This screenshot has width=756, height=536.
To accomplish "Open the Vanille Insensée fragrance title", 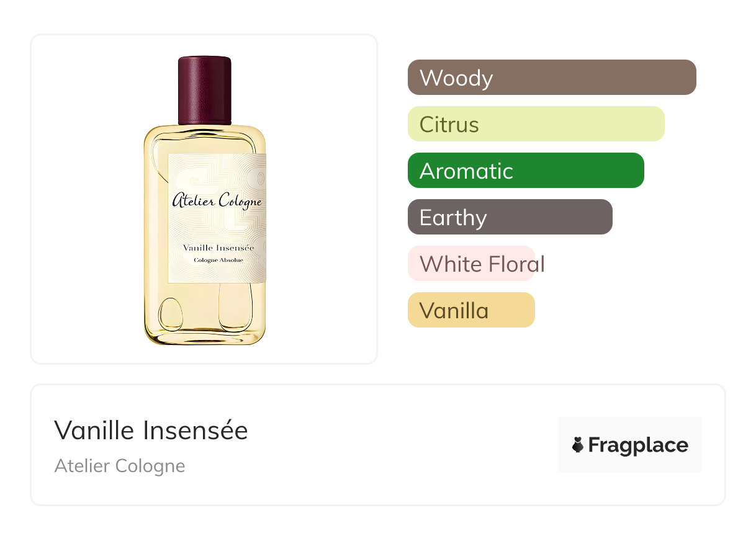I will [x=151, y=431].
